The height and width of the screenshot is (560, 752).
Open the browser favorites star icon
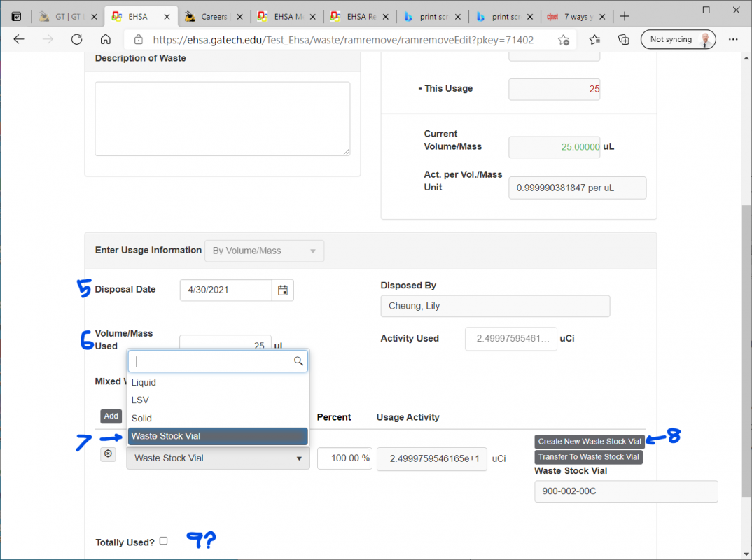click(594, 40)
